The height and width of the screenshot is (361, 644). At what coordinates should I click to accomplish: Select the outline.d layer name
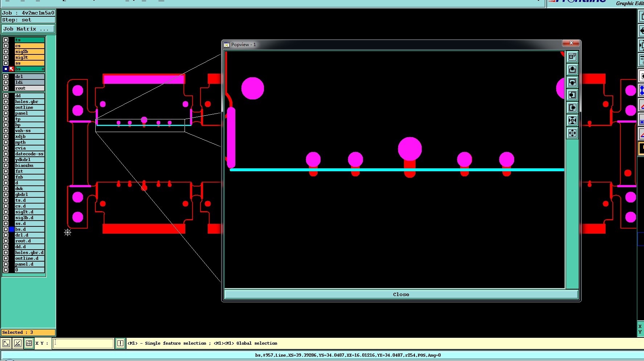tap(29, 258)
